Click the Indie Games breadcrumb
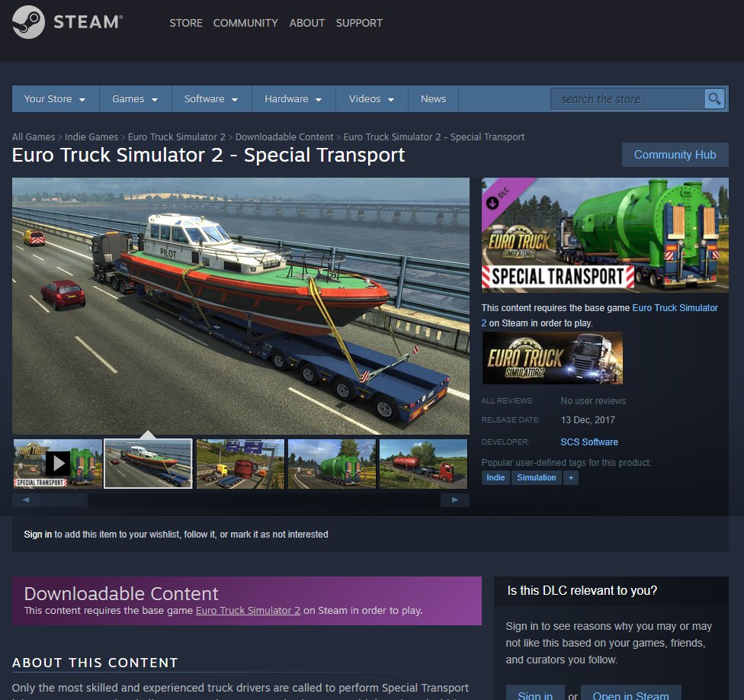Viewport: 744px width, 700px height. tap(91, 136)
